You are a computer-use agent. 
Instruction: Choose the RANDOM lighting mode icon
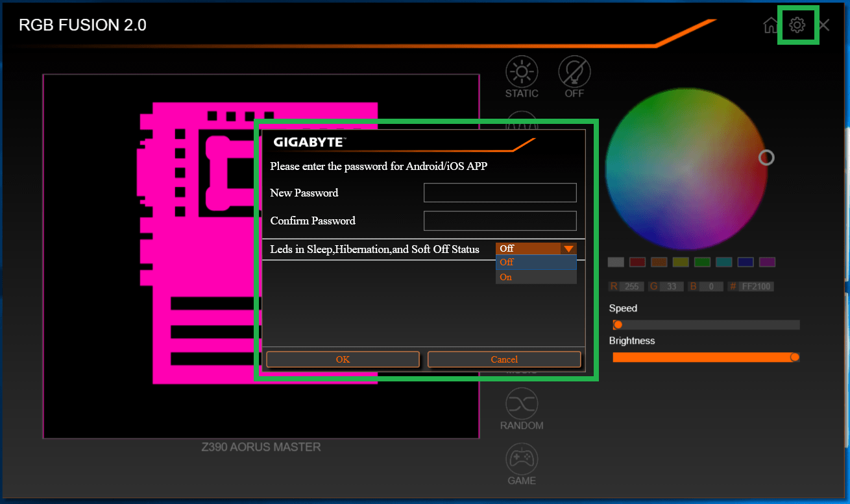point(522,403)
